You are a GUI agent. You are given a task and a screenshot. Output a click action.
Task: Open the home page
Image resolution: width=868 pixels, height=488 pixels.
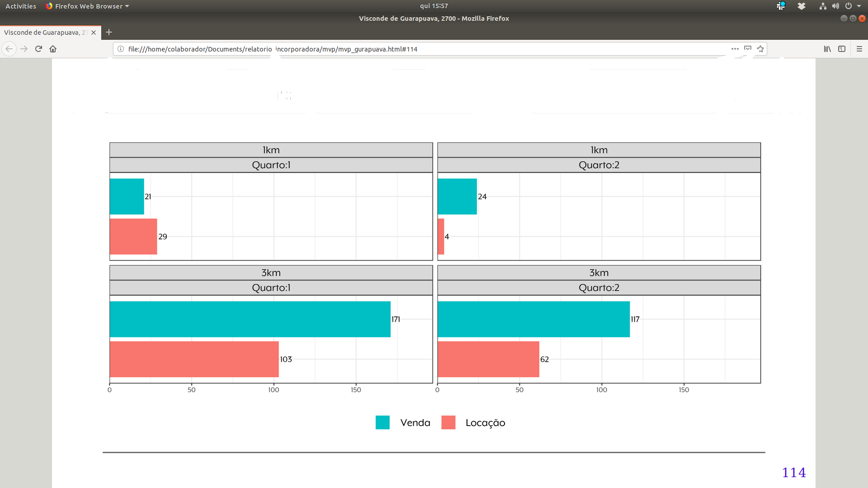point(53,49)
